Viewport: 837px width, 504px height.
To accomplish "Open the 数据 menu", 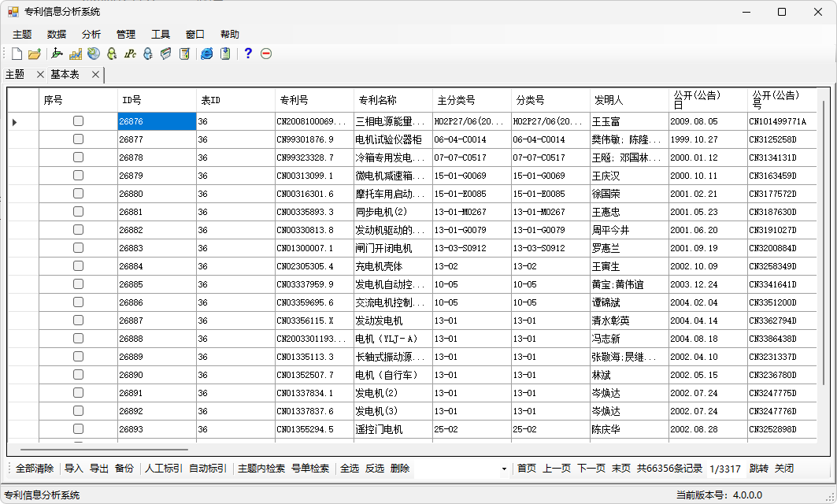I will pyautogui.click(x=57, y=34).
